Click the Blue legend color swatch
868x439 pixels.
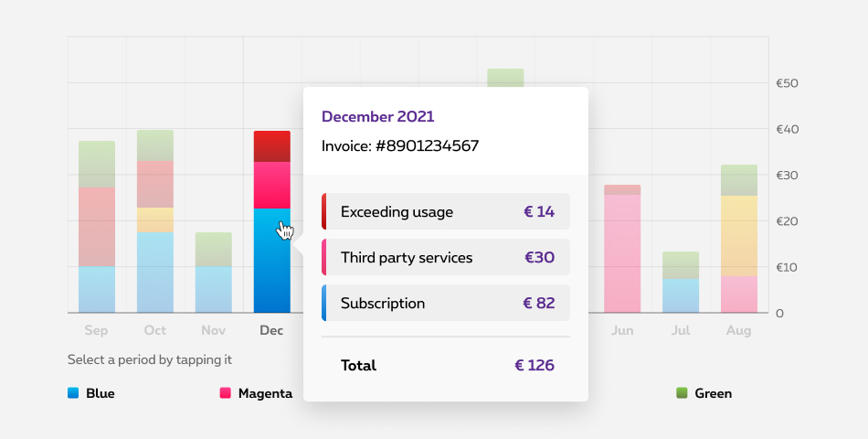coord(73,393)
